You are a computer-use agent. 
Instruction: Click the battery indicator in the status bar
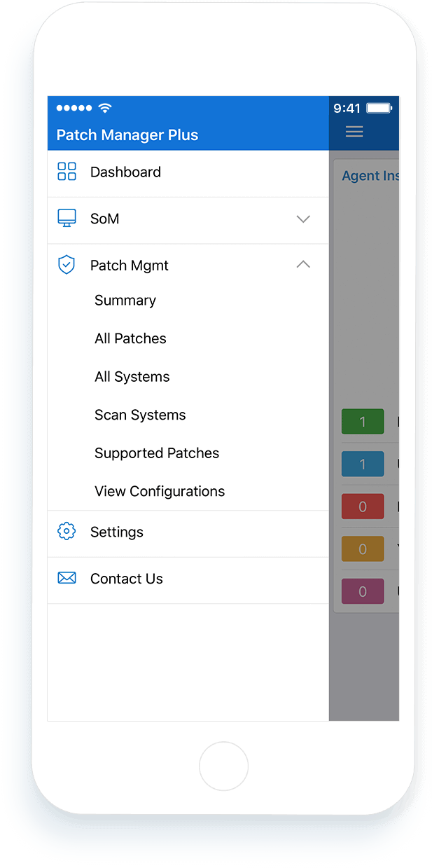point(378,107)
